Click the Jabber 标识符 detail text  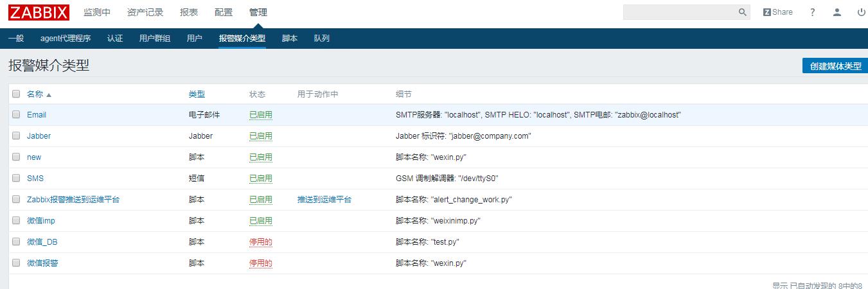pyautogui.click(x=463, y=136)
